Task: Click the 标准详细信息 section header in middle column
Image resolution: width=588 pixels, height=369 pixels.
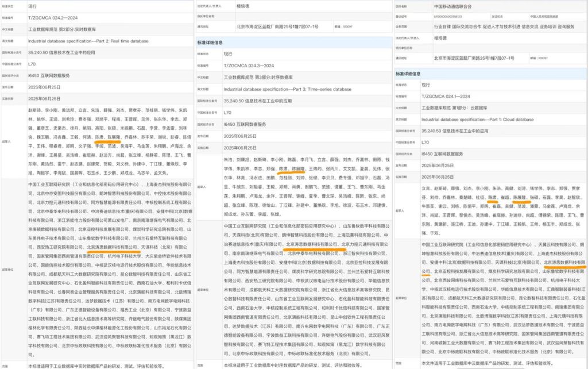Action: pos(211,43)
